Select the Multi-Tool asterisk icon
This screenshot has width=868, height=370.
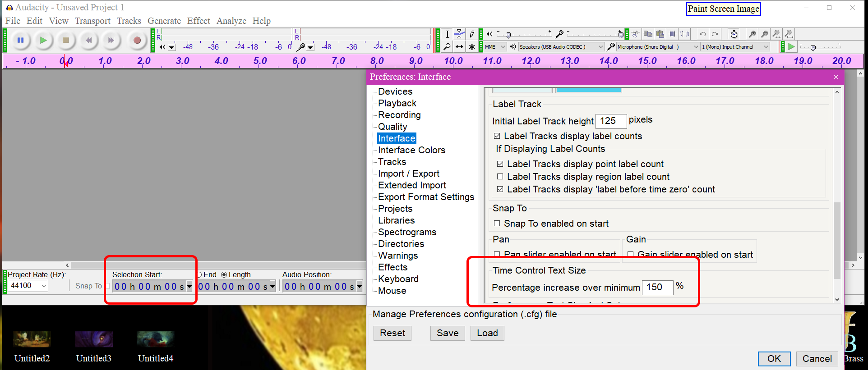[x=472, y=47]
